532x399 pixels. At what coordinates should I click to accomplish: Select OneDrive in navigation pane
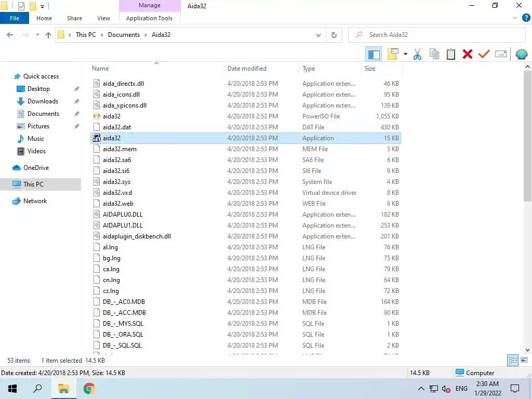(x=36, y=168)
